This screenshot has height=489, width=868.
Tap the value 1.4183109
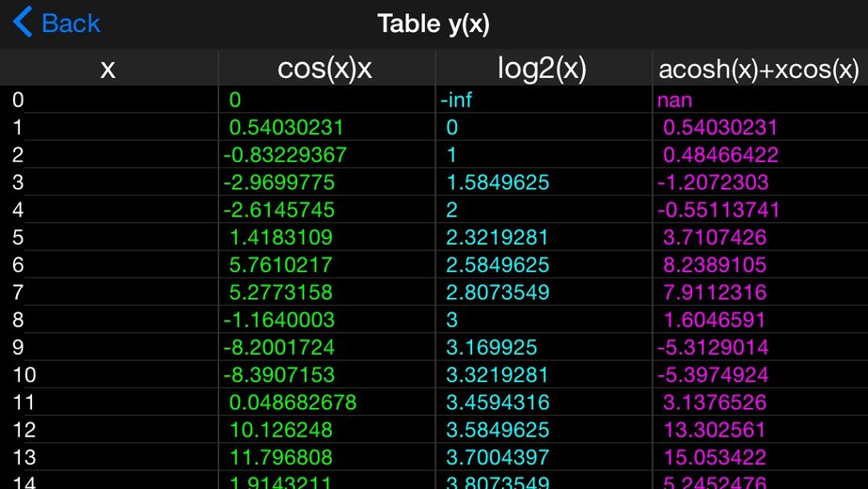pos(280,237)
